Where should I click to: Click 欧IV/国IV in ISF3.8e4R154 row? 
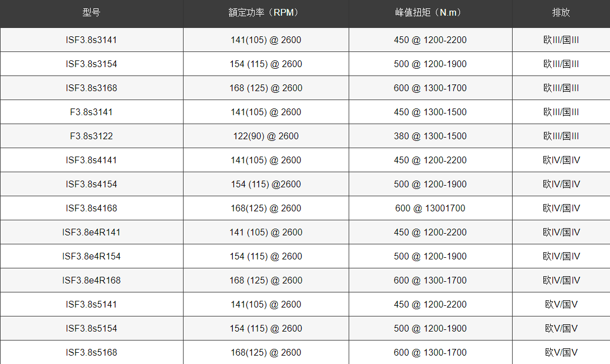tap(561, 257)
